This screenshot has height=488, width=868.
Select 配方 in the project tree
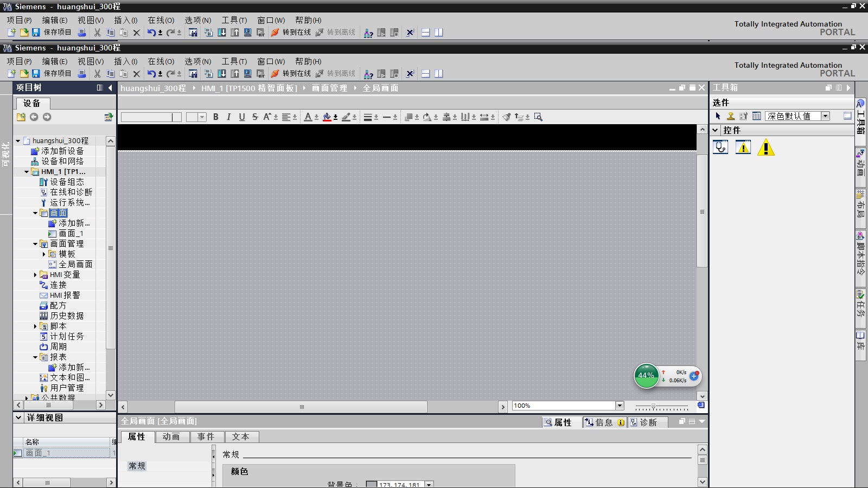click(58, 306)
